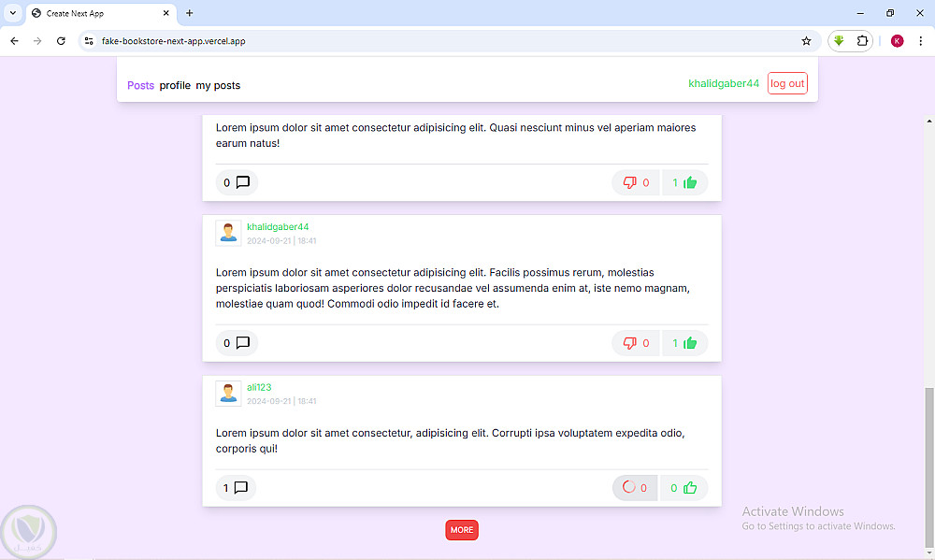Like ali123's post with thumbs up
The height and width of the screenshot is (560, 935).
click(684, 488)
